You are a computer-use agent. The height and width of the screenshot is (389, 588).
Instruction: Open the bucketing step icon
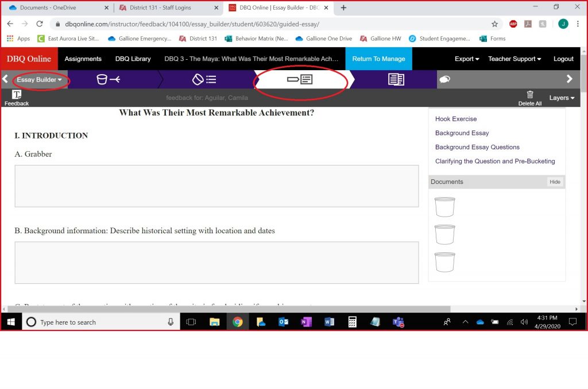tap(108, 80)
